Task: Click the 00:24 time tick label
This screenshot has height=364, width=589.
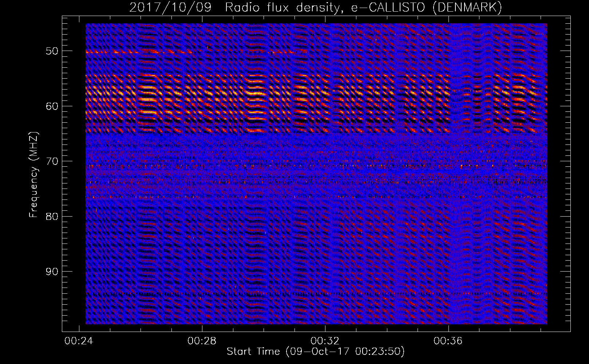Action: (79, 341)
